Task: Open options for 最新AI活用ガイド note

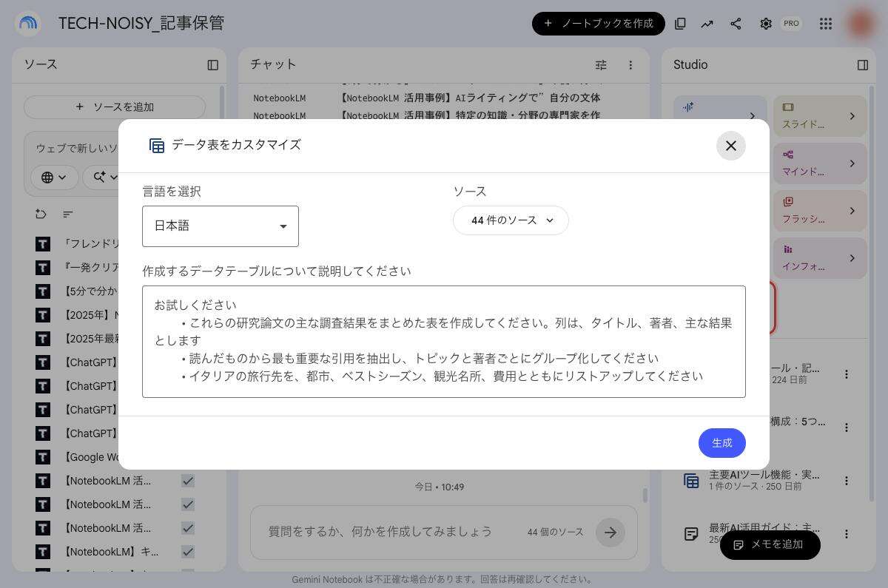Action: click(x=847, y=534)
